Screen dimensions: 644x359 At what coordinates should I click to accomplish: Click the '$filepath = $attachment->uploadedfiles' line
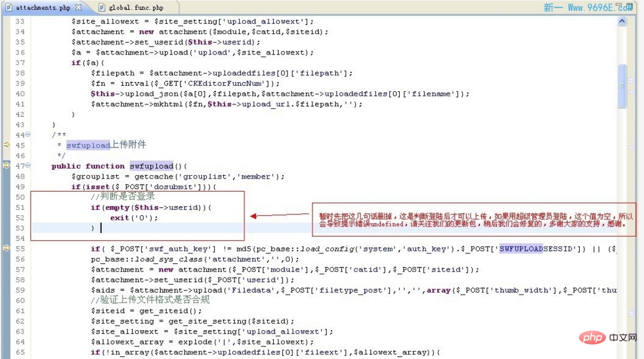222,73
